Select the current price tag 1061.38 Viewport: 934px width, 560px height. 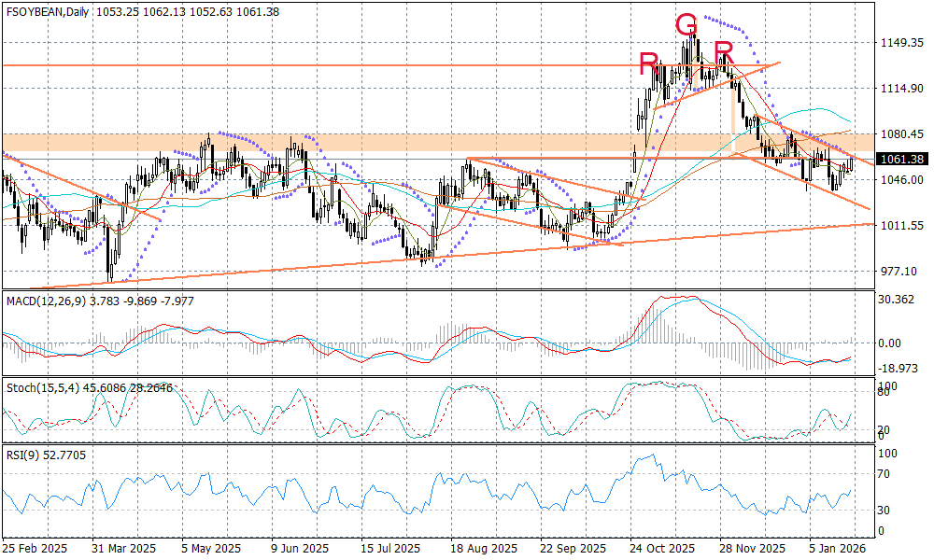(x=902, y=160)
